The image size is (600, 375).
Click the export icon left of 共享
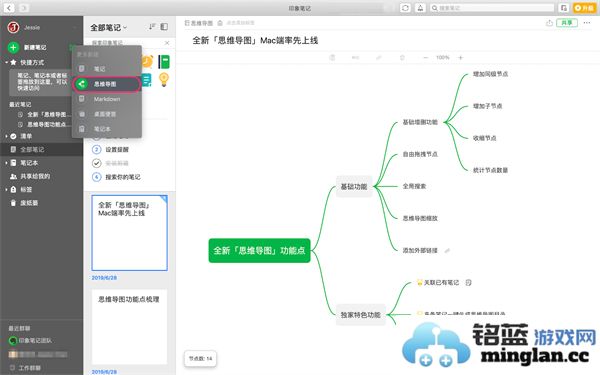[x=549, y=23]
